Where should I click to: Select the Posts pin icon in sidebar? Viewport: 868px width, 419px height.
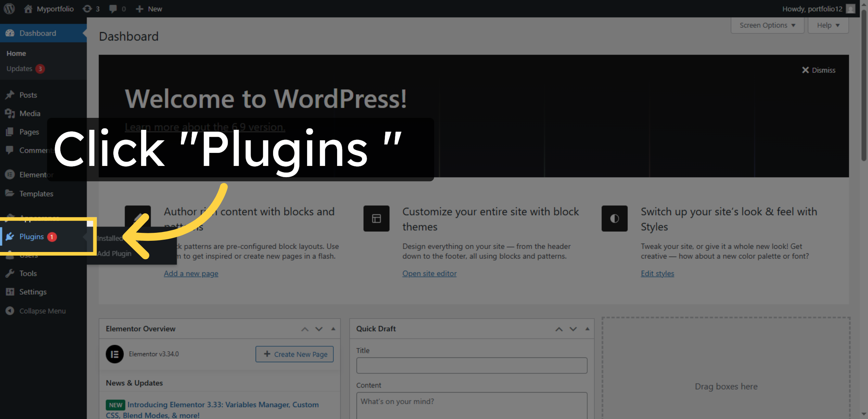click(10, 95)
